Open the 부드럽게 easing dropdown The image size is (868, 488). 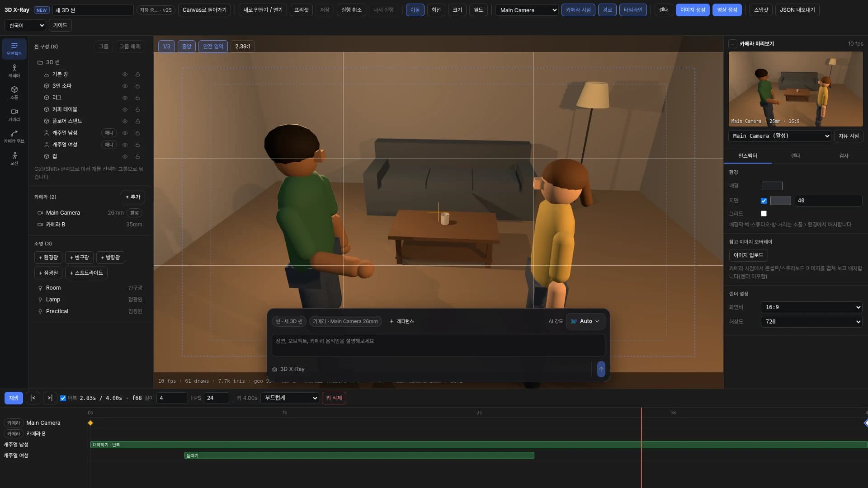coord(290,398)
